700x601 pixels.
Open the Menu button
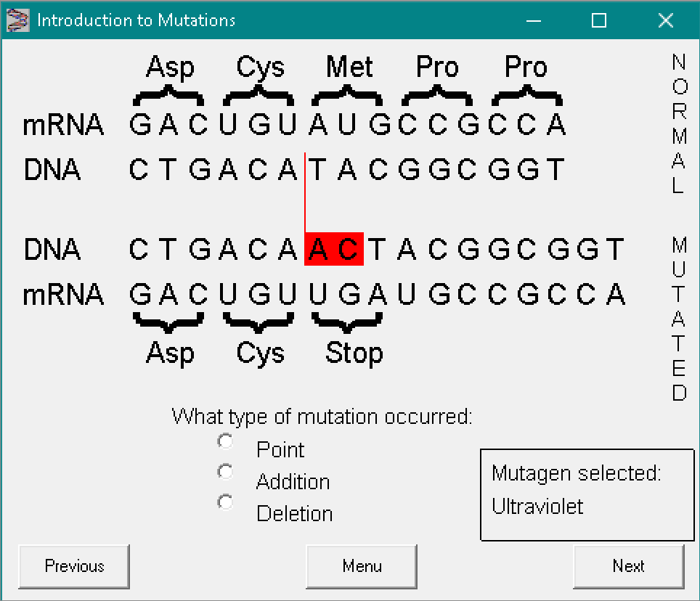362,566
